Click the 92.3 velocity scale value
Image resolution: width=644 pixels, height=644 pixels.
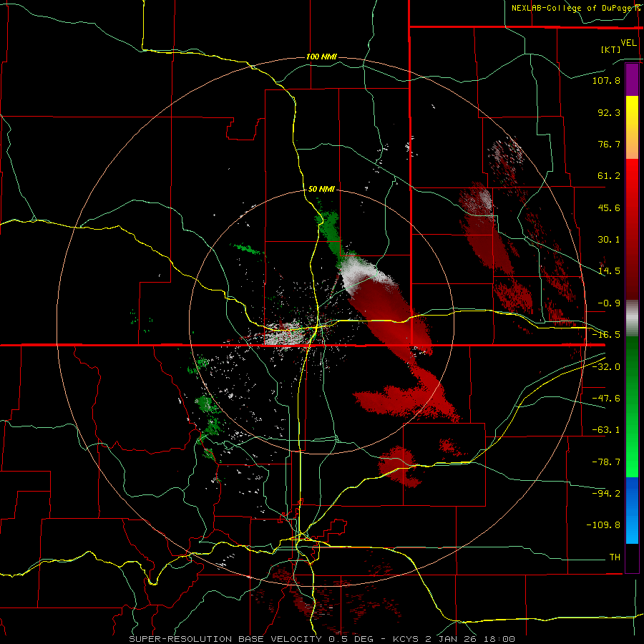(609, 112)
